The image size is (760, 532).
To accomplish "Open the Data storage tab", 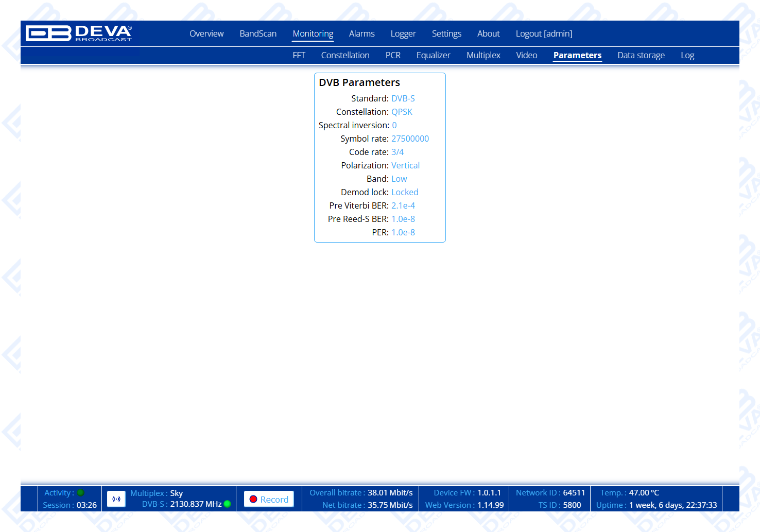I will pyautogui.click(x=641, y=55).
